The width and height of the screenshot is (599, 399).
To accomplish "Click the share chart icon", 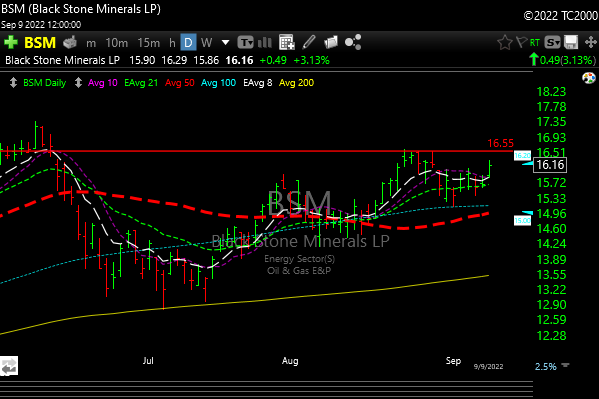I will pyautogui.click(x=353, y=42).
